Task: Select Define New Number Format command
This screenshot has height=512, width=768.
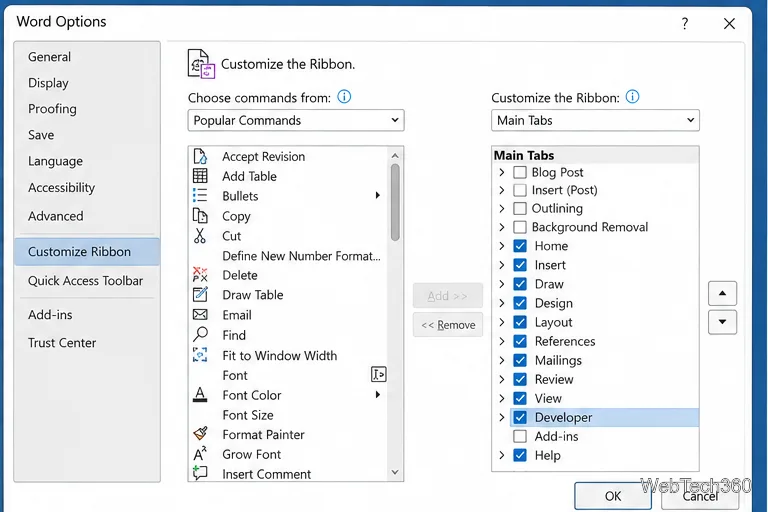Action: (x=301, y=256)
